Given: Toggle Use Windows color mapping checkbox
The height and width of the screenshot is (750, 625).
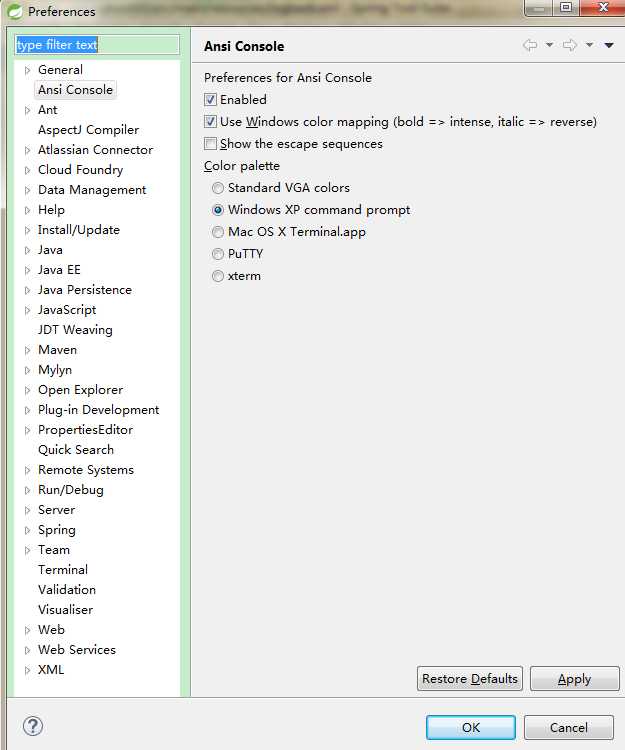Looking at the screenshot, I should (x=210, y=121).
